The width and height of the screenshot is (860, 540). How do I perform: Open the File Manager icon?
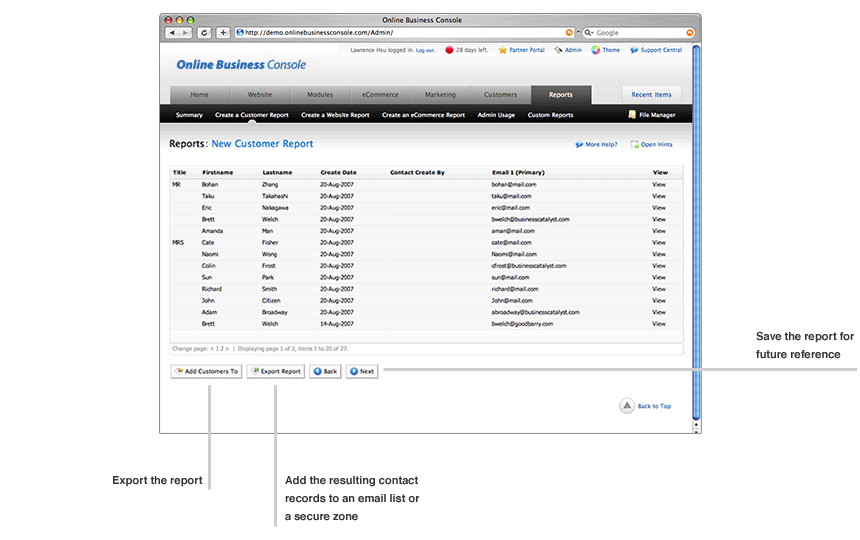coord(632,115)
